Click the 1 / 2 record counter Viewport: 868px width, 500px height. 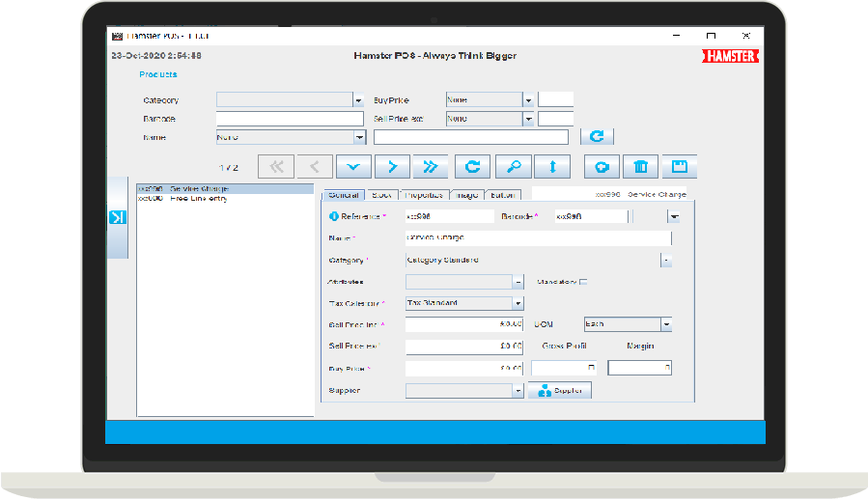pyautogui.click(x=229, y=168)
